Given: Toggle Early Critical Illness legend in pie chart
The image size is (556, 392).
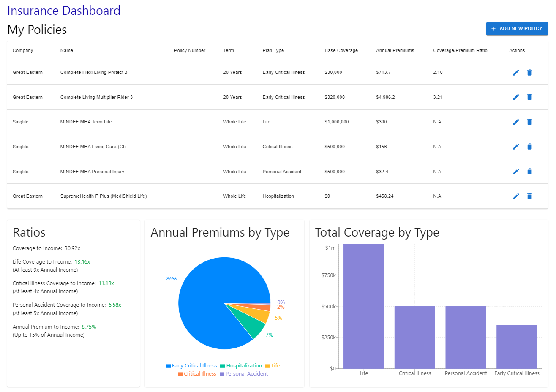Looking at the screenshot, I should pyautogui.click(x=191, y=366).
